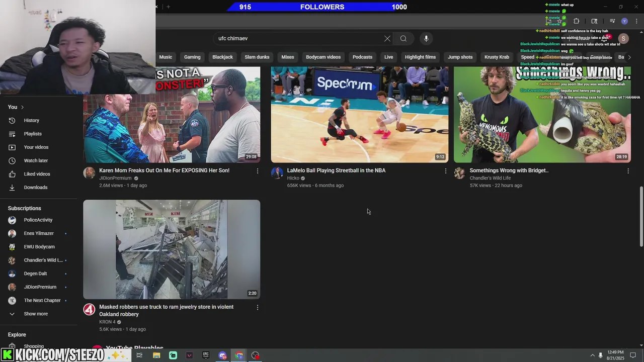The width and height of the screenshot is (644, 362).
Task: Open Chandler's Wild Life avatar beside Bridget video
Action: click(x=459, y=173)
